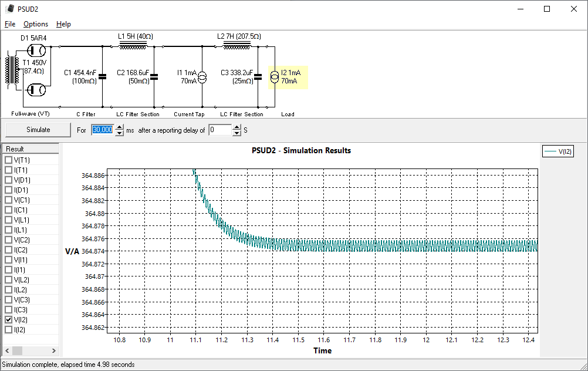The image size is (588, 371).
Task: Click the T1 450V transformer symbol
Action: [12, 70]
